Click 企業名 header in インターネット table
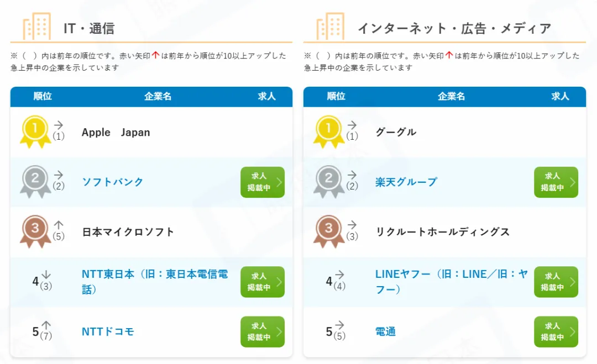This screenshot has width=597, height=364. pos(451,96)
